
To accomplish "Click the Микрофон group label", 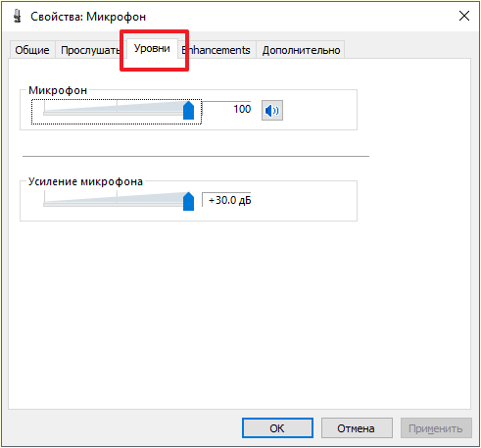I will click(58, 90).
